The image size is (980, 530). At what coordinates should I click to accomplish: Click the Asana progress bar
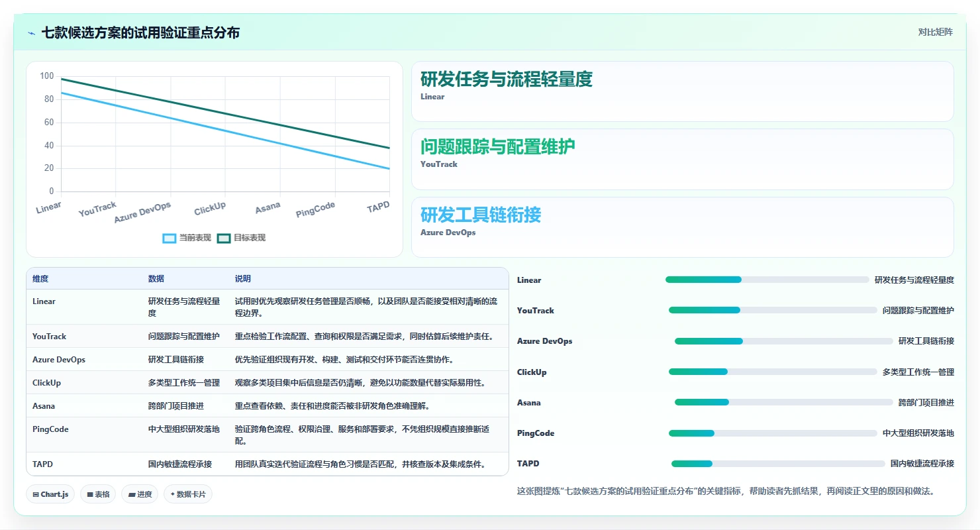783,402
